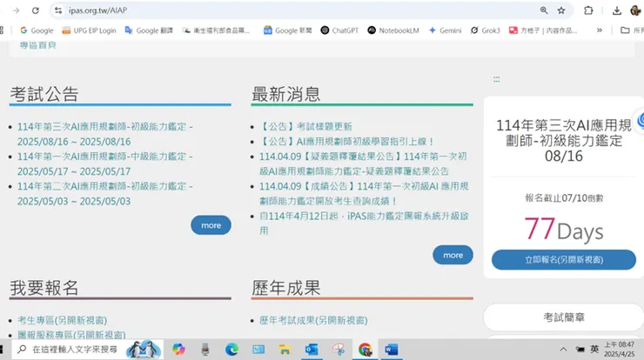The width and height of the screenshot is (644, 360).
Task: Open File Explorer from the taskbar
Action: 285,350
